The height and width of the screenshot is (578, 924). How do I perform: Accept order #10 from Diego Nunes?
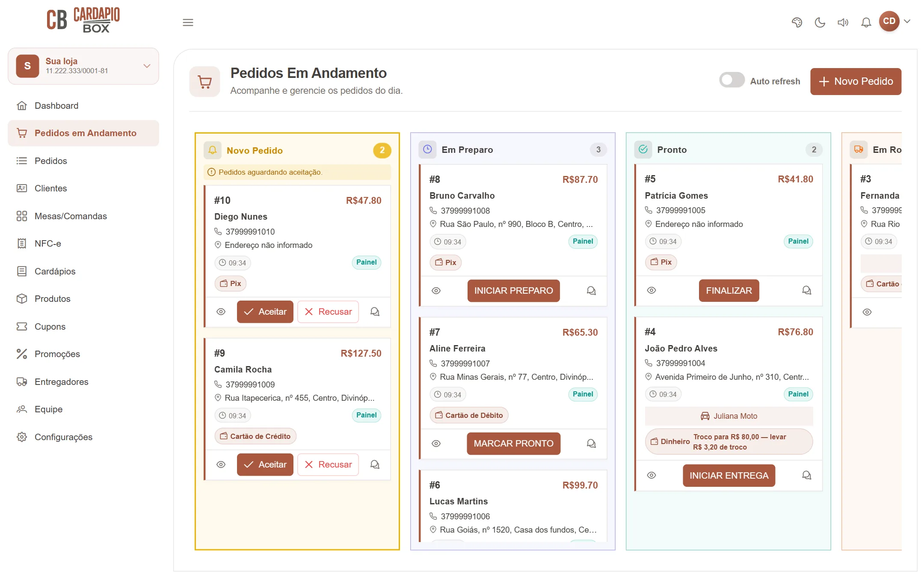[265, 312]
